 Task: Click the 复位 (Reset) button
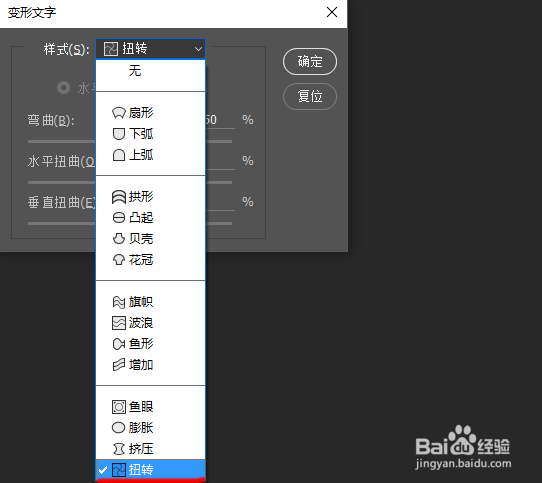(x=310, y=96)
